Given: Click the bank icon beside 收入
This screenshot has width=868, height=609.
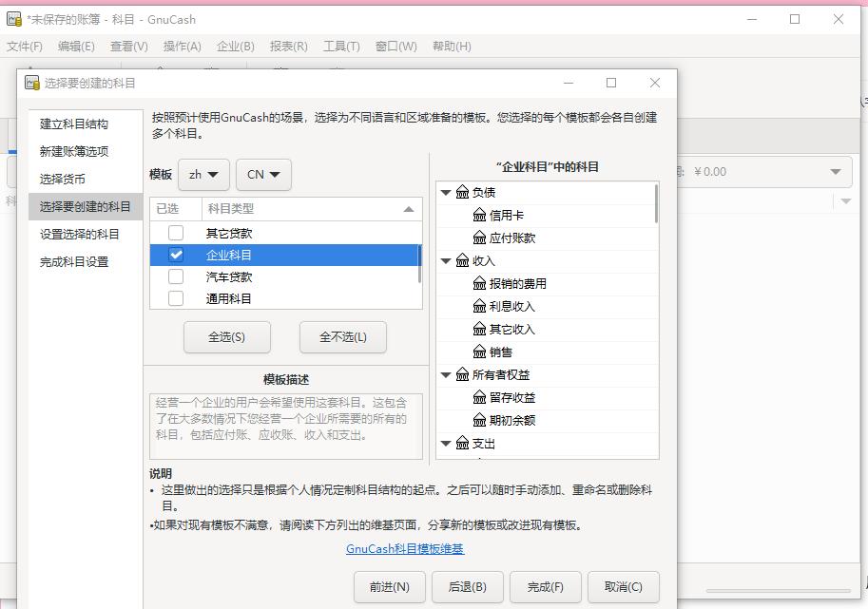Looking at the screenshot, I should pos(462,260).
